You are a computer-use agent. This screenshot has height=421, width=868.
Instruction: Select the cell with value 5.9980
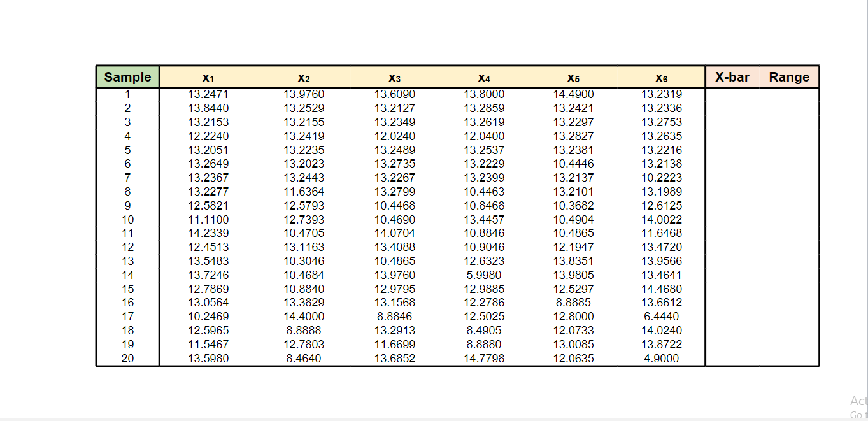pos(485,275)
